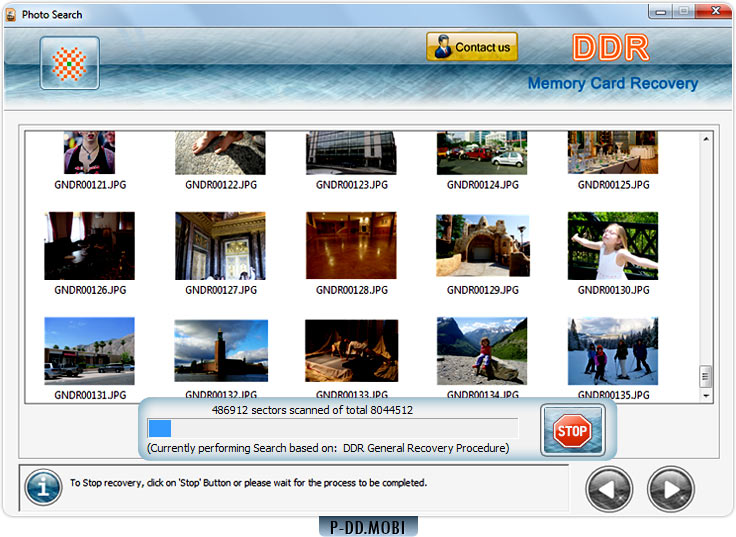Click the blue information icon
Image resolution: width=736 pixels, height=537 pixels.
43,487
